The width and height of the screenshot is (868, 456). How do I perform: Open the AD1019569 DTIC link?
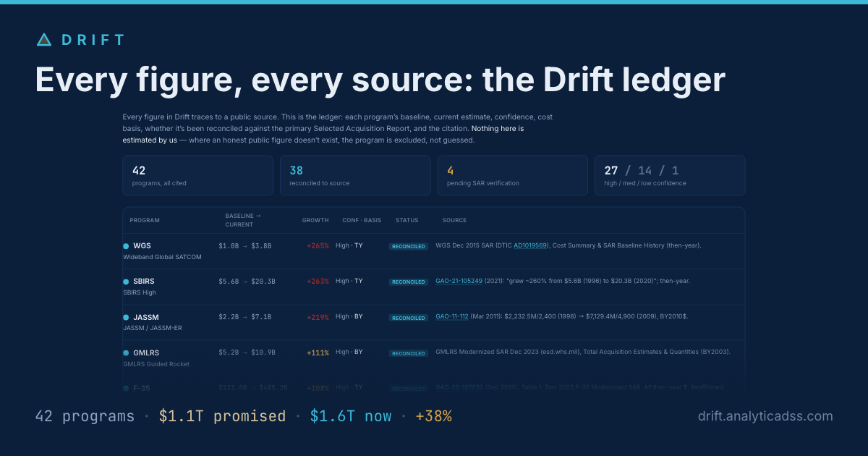click(x=530, y=245)
